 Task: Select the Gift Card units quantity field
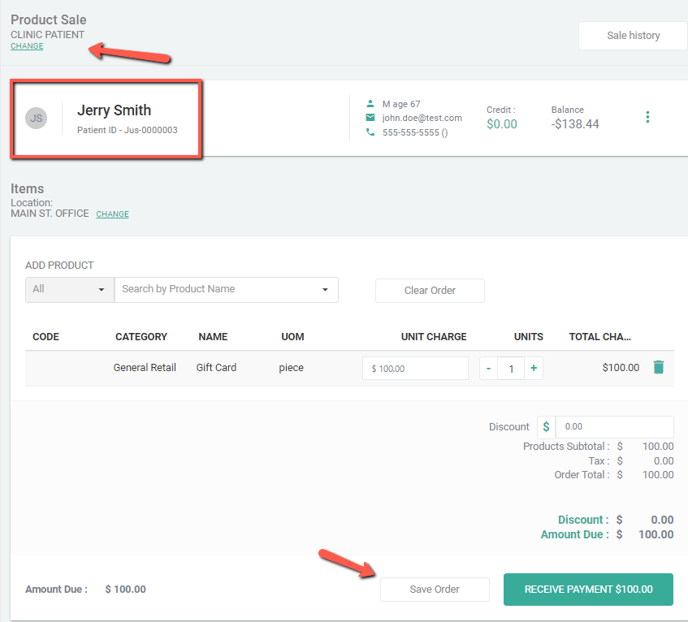tap(511, 369)
